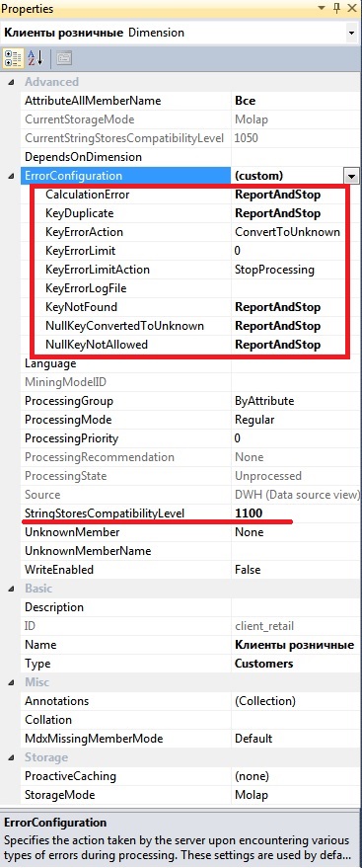
Task: Collapse the Basic category
Action: coord(11,589)
